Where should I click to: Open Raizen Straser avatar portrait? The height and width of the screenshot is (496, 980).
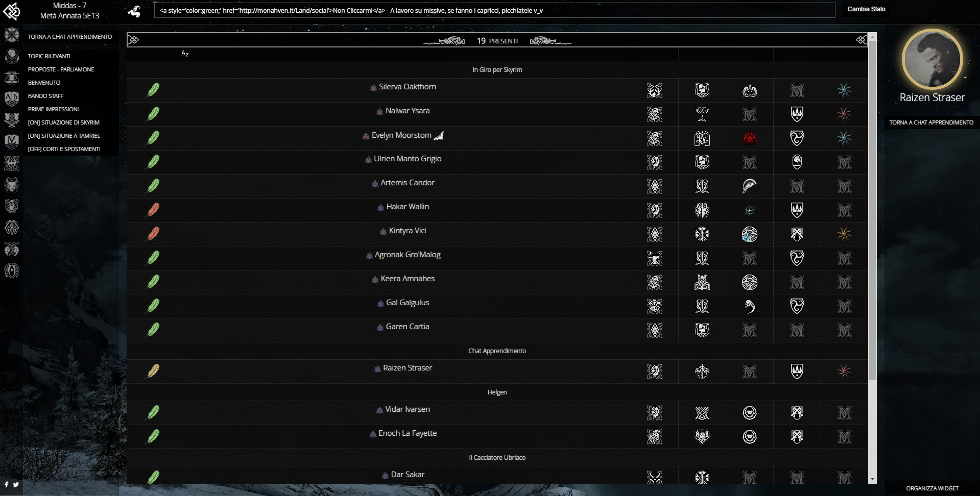click(x=932, y=59)
